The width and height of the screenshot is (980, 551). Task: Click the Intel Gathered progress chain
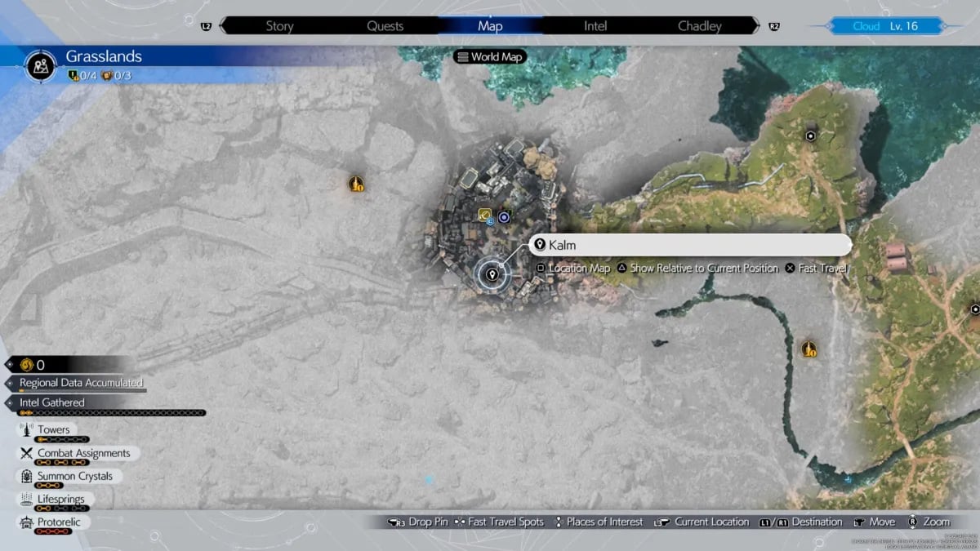(x=112, y=413)
